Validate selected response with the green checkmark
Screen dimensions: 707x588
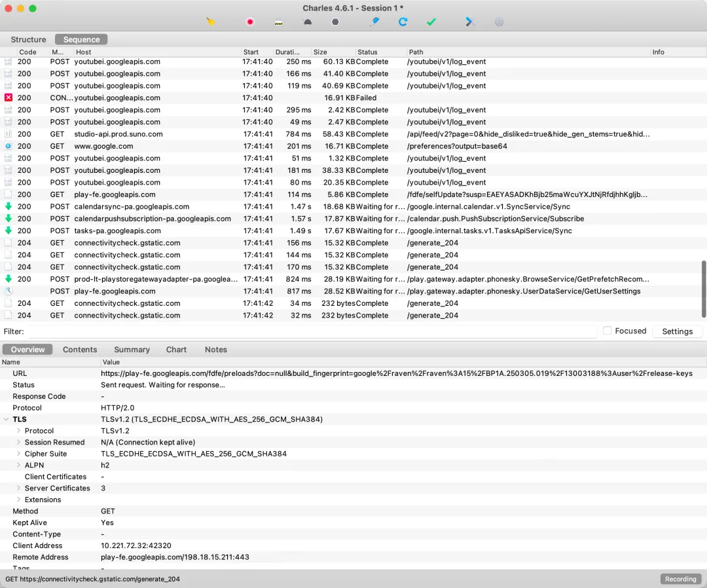click(x=431, y=22)
